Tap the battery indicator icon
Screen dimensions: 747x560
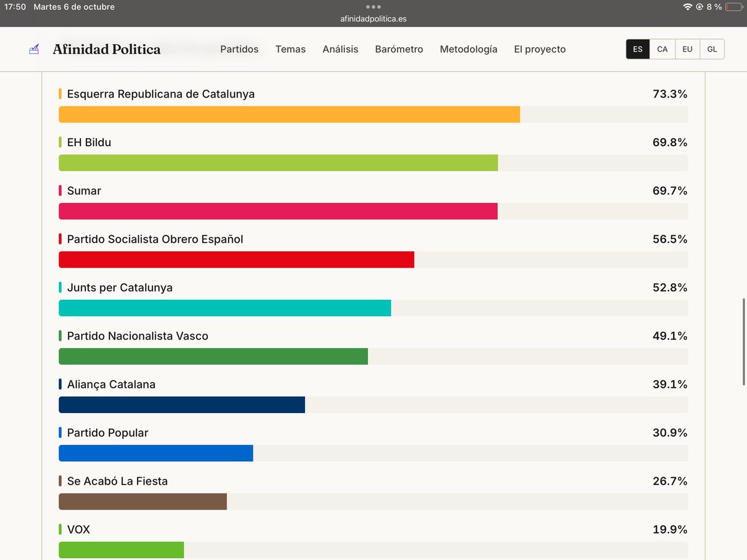[x=733, y=7]
